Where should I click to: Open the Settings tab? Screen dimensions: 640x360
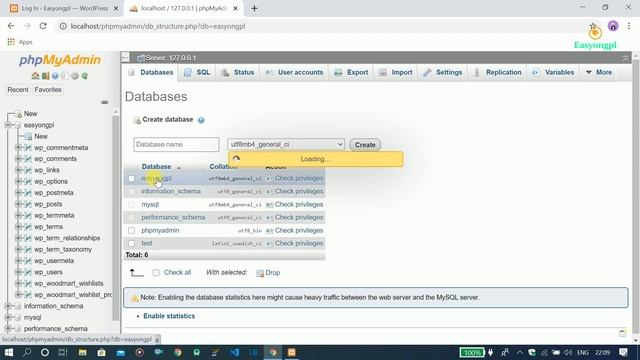coord(442,73)
